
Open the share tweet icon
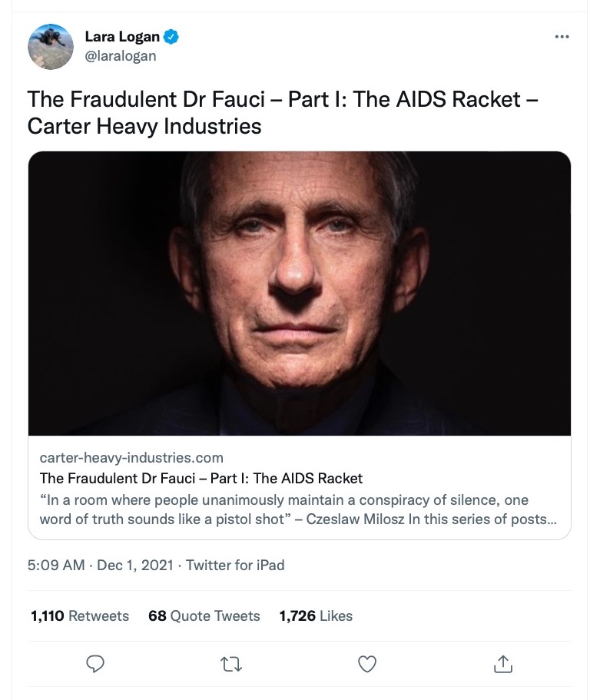click(503, 663)
